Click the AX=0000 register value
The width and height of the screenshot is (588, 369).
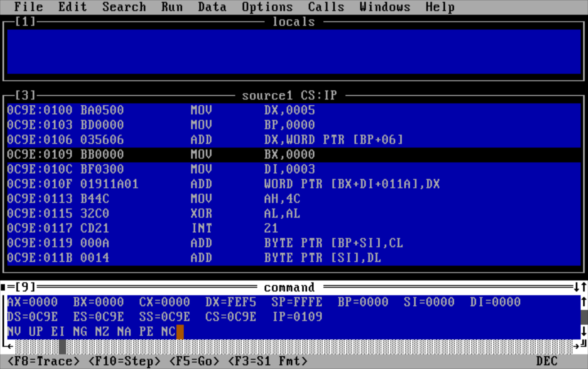click(x=32, y=302)
